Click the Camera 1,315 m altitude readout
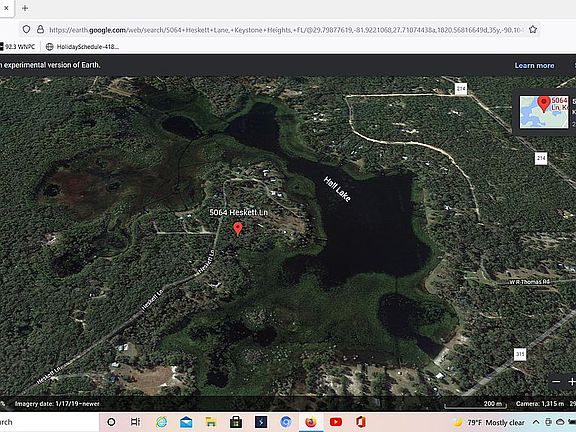Image resolution: width=576 pixels, height=432 pixels. [540, 404]
